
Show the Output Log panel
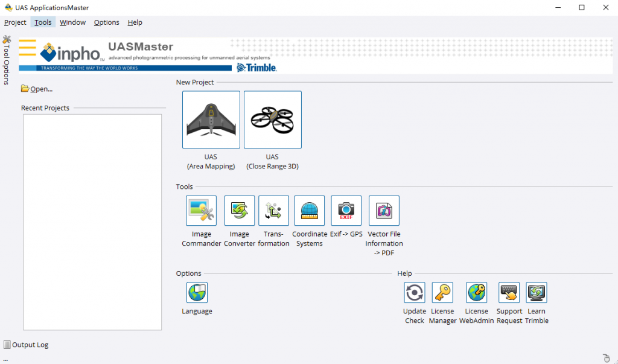26,345
